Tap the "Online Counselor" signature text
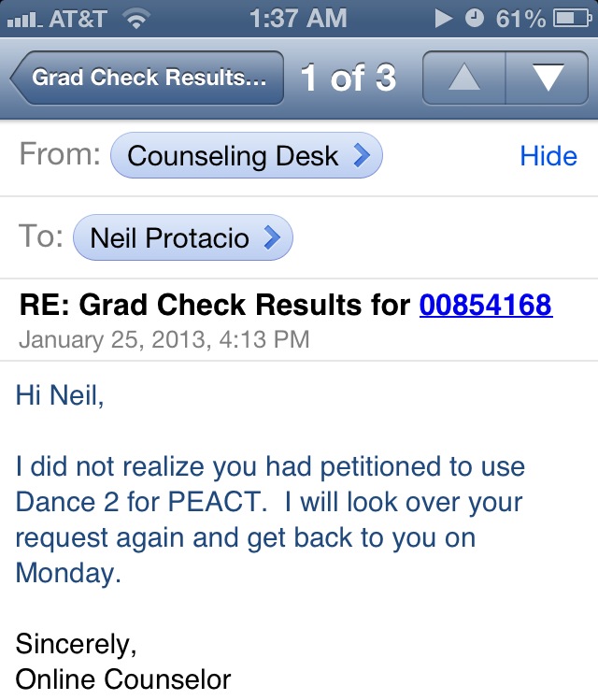Viewport: 598px width, 700px height. click(x=123, y=679)
